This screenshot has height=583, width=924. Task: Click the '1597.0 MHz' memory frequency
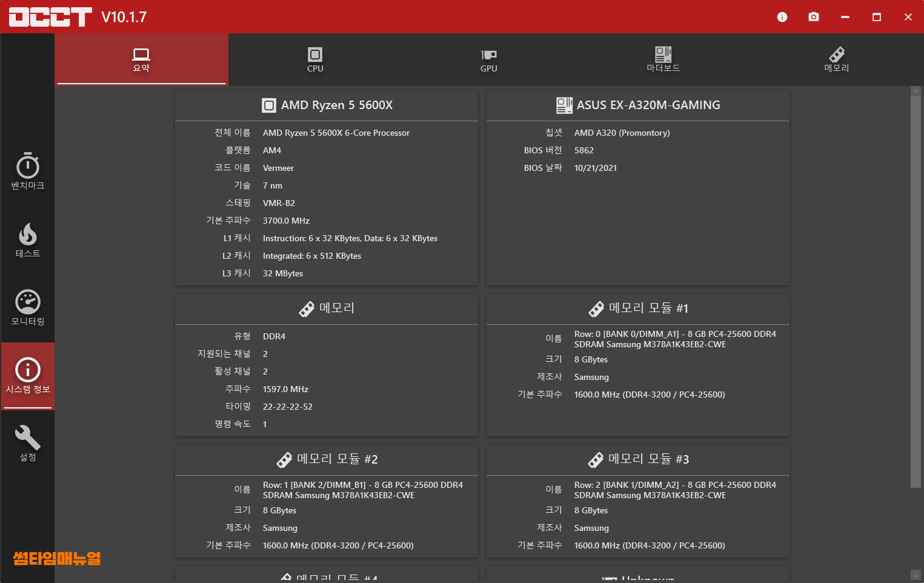(285, 389)
